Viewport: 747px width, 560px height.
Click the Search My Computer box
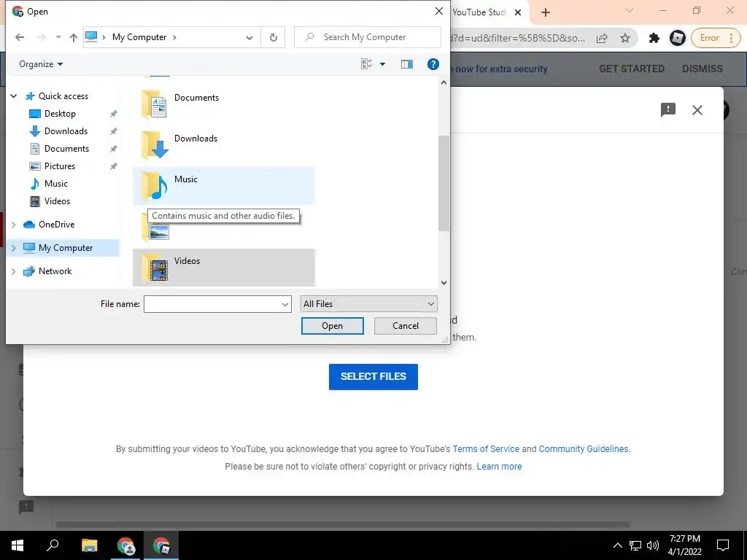368,37
